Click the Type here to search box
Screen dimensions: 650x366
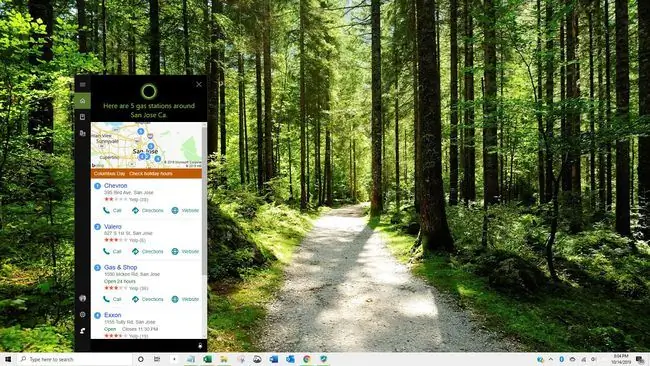(x=75, y=359)
